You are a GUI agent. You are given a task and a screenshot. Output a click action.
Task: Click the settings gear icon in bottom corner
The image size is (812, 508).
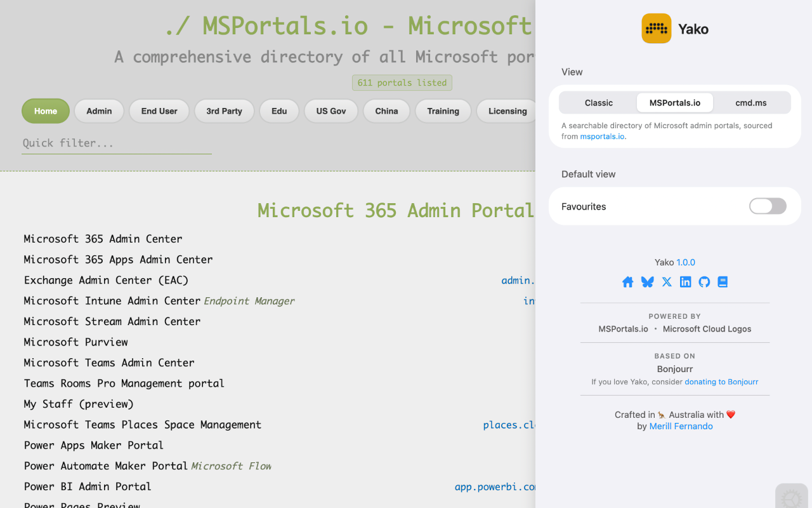point(791,498)
